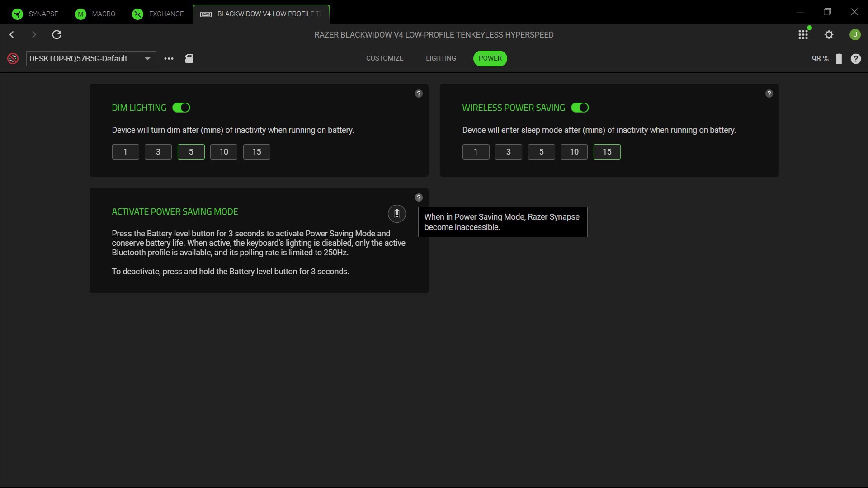Refresh the device page

click(57, 34)
